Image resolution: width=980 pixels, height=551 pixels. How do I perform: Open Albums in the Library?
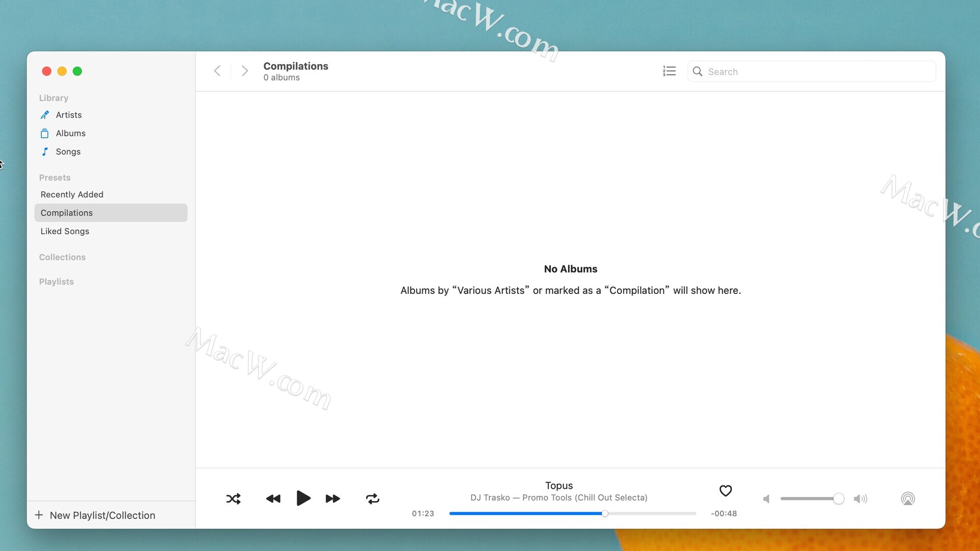(111, 133)
